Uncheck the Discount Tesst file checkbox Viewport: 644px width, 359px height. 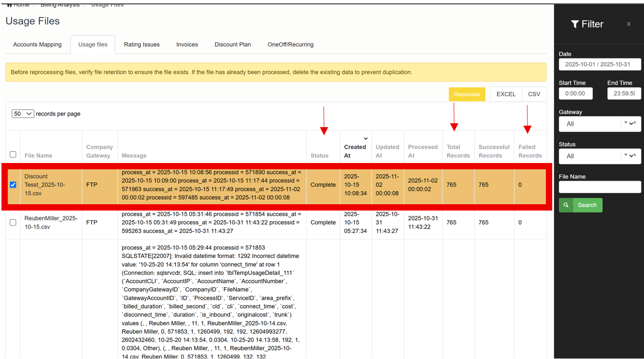click(13, 185)
